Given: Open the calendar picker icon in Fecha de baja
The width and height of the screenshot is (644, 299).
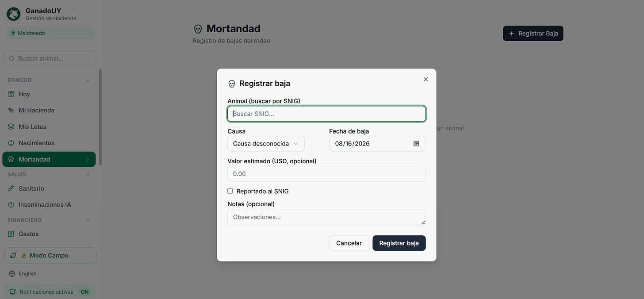Looking at the screenshot, I should (416, 144).
